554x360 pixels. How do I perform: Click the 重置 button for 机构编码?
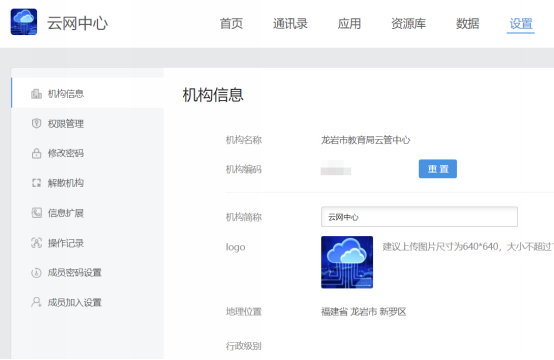point(438,169)
